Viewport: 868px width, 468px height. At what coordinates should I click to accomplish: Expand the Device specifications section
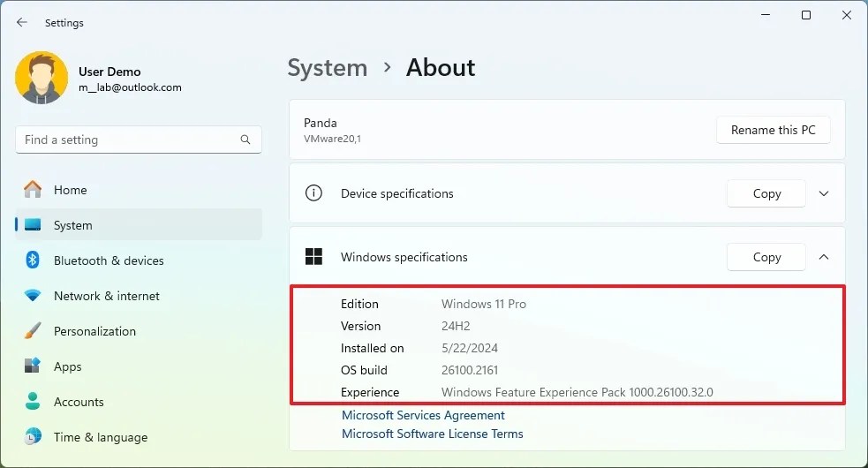[x=824, y=193]
